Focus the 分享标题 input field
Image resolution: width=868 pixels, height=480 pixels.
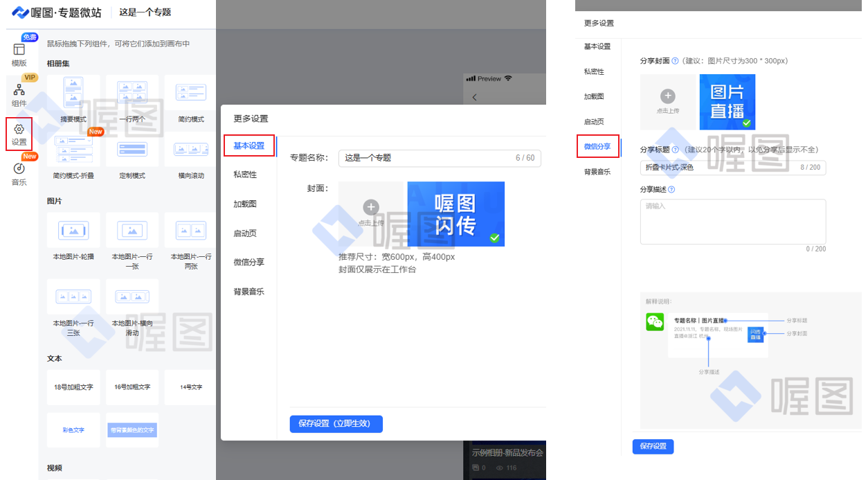coord(733,168)
